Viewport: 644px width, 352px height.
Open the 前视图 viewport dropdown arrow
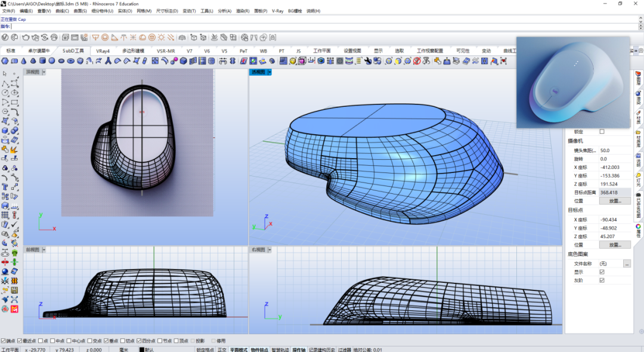tap(44, 250)
